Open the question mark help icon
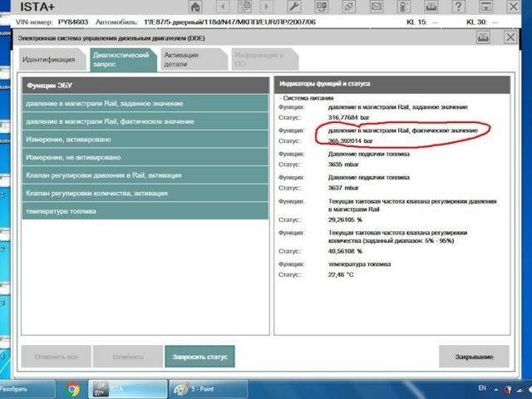 click(x=458, y=7)
